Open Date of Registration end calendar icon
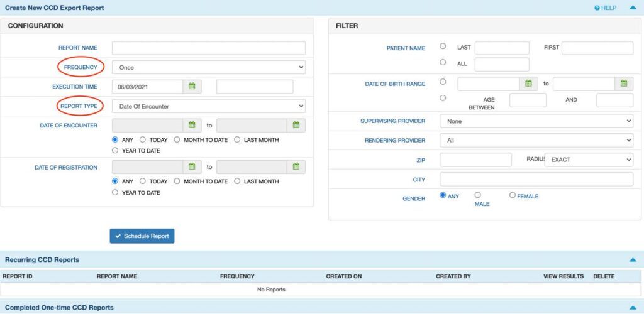 pos(296,167)
